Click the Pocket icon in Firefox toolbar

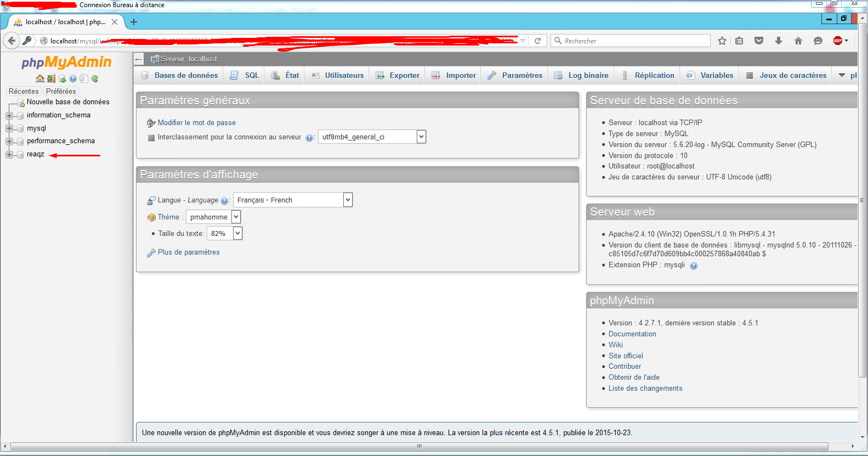[759, 41]
